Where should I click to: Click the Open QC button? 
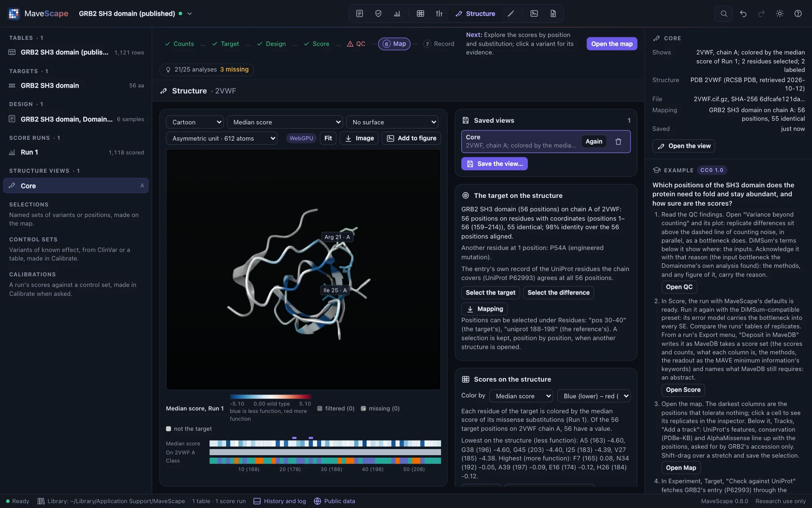[679, 287]
